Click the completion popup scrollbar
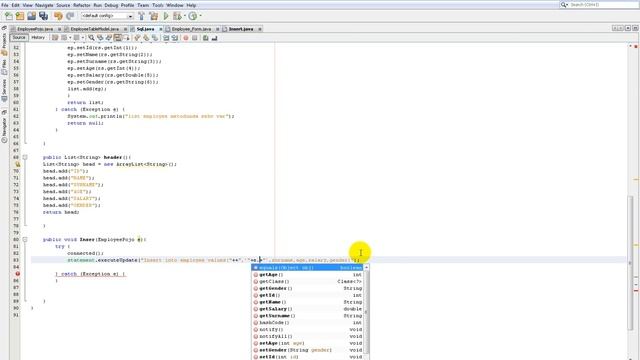Image resolution: width=640 pixels, height=360 pixels. [x=366, y=312]
